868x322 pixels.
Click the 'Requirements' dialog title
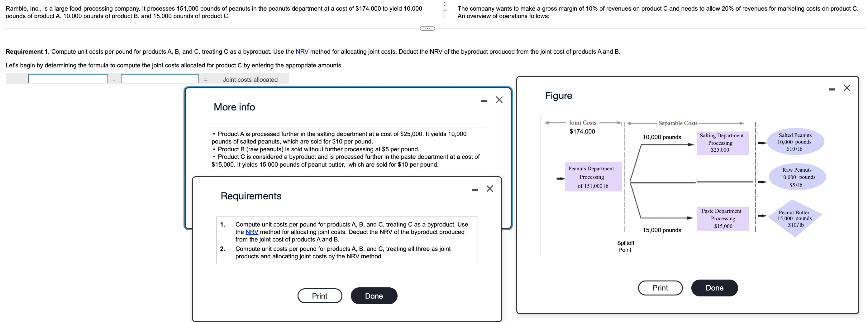[251, 196]
